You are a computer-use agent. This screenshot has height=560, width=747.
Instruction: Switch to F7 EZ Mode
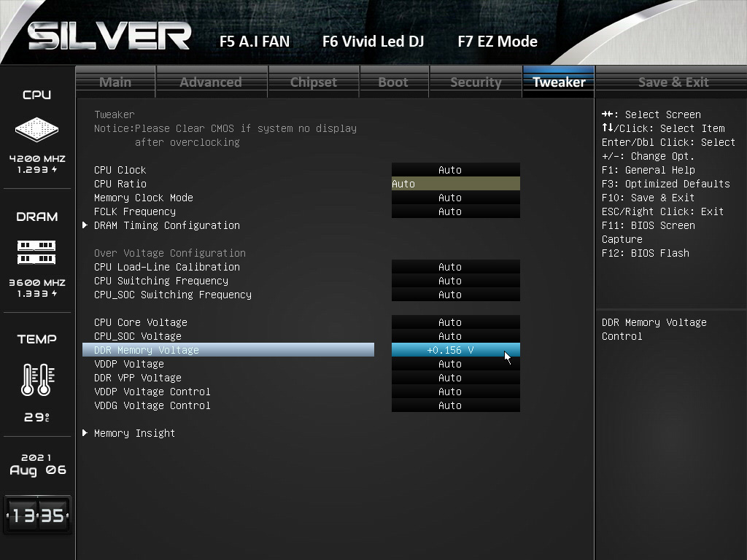pos(498,42)
